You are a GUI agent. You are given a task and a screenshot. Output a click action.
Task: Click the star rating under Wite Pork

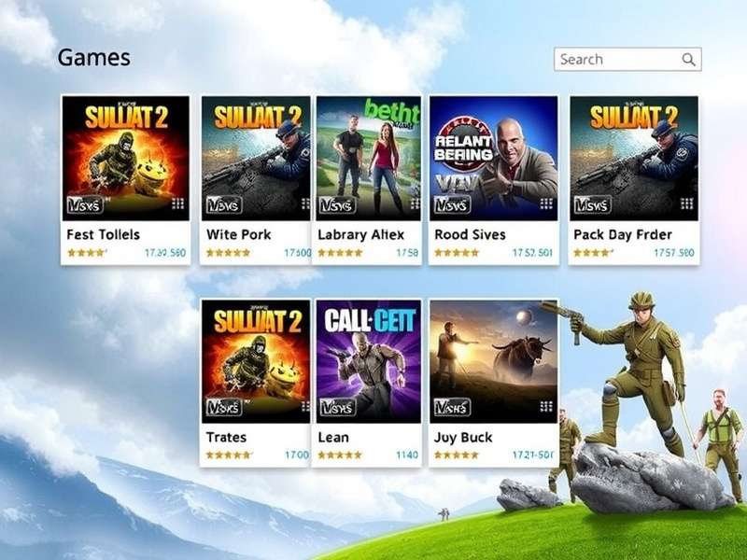228,253
